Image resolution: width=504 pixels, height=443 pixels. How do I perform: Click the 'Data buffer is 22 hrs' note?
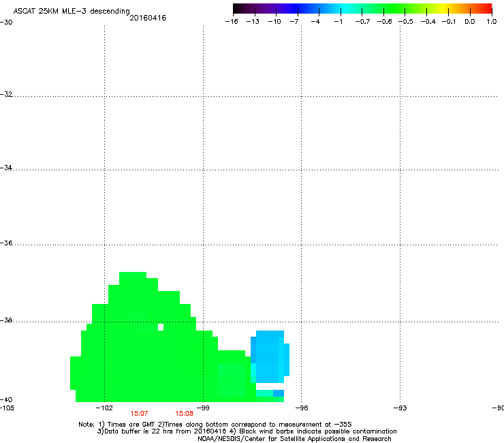247,431
